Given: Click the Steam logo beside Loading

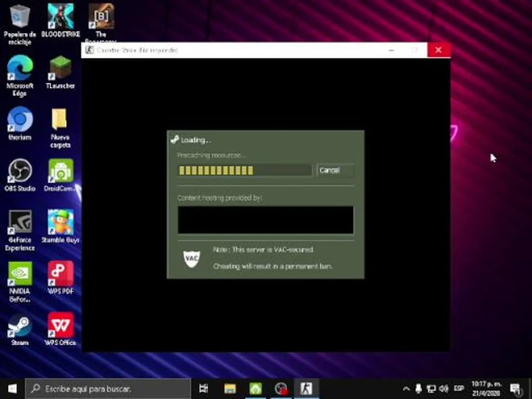Looking at the screenshot, I should (175, 140).
